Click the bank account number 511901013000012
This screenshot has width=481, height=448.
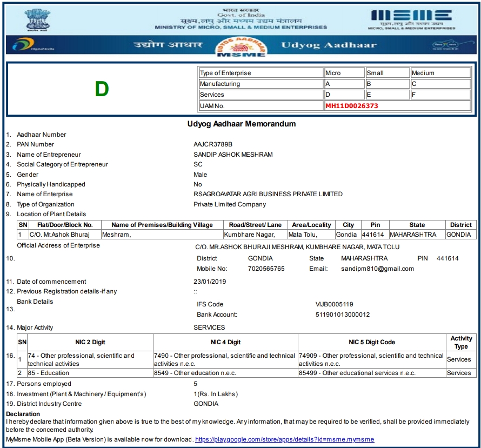[343, 315]
